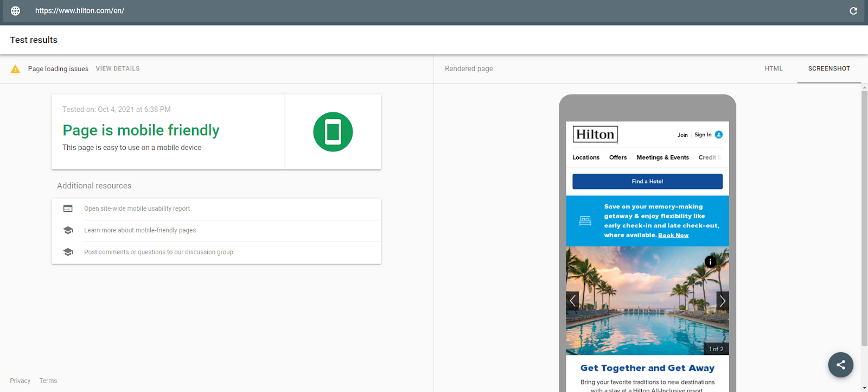Click the round share button

click(x=841, y=365)
